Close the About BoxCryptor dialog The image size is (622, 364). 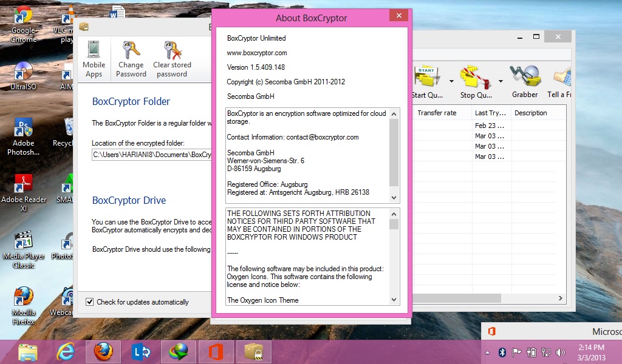point(399,15)
